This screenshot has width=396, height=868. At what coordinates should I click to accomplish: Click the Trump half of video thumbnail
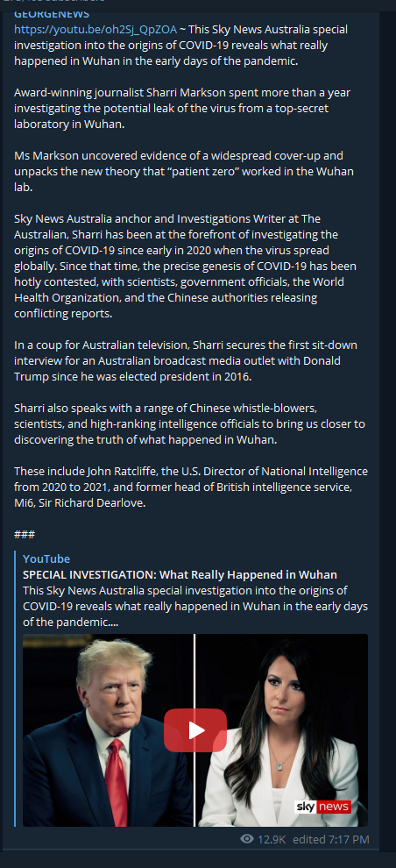coord(109,730)
